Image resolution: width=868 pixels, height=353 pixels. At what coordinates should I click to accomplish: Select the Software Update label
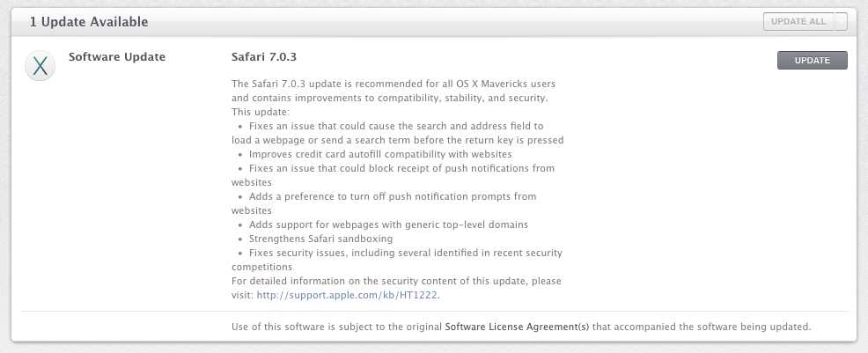[x=117, y=57]
